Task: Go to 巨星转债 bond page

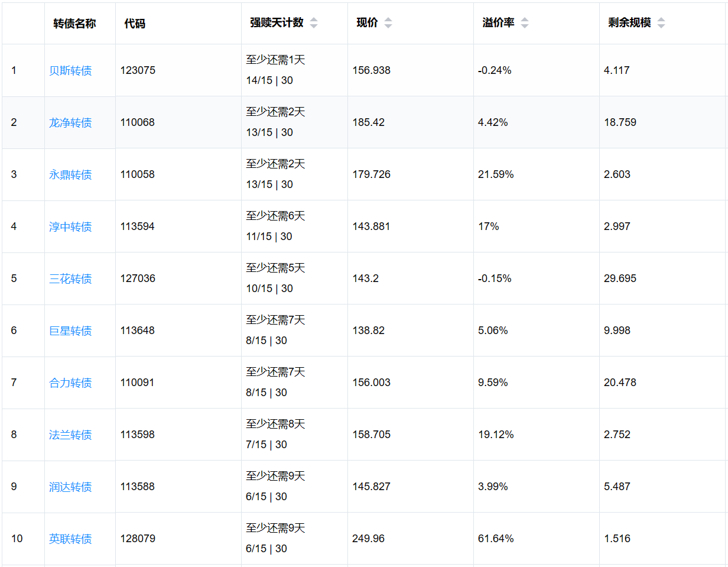Action: 70,331
